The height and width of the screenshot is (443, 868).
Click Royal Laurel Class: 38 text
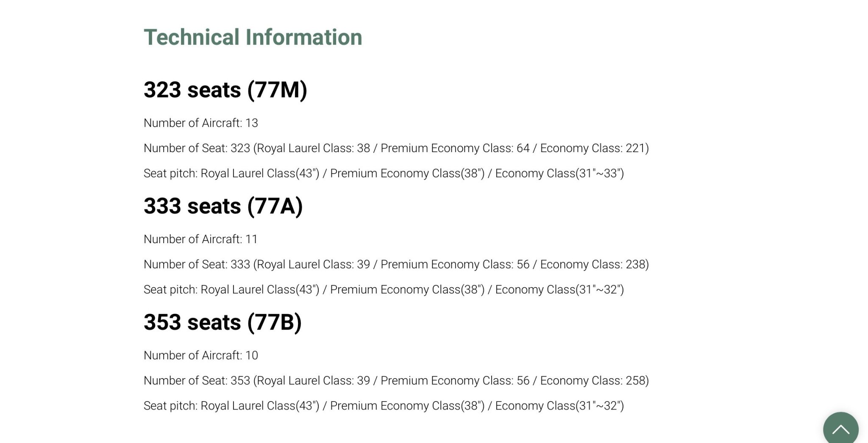point(314,148)
